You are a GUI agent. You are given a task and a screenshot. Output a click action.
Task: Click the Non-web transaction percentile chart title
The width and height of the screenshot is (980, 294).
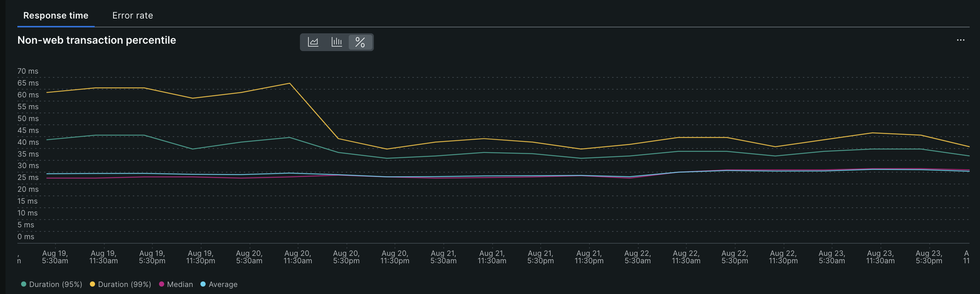click(x=97, y=40)
